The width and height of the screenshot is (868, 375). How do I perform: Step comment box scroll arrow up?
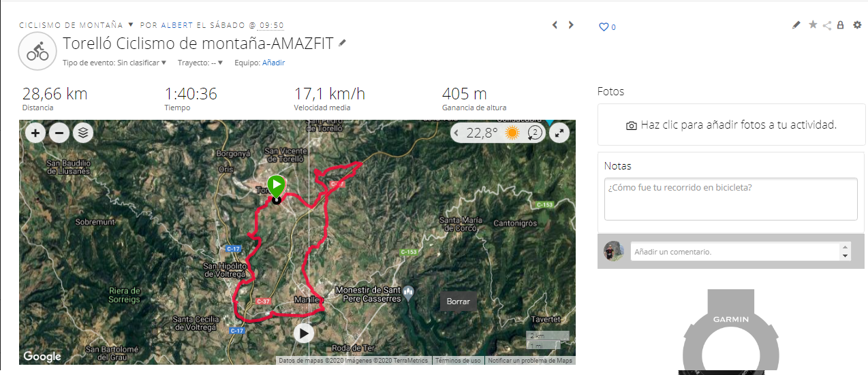click(x=846, y=248)
